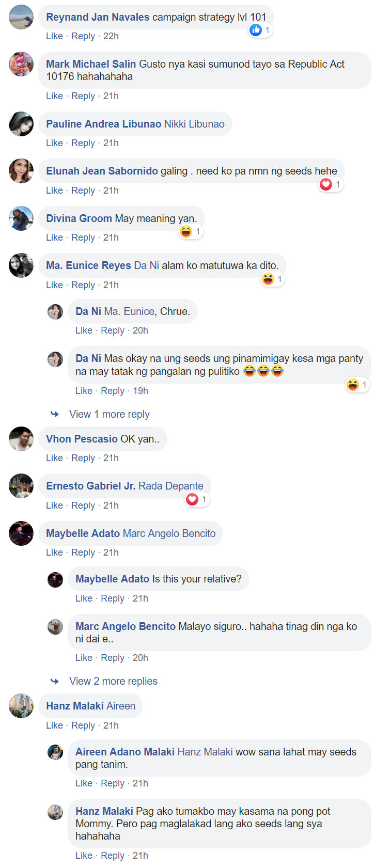Viewport: 390px width, 868px height.
Task: Open Mark Michael Salin's profile picture
Action: 21,64
